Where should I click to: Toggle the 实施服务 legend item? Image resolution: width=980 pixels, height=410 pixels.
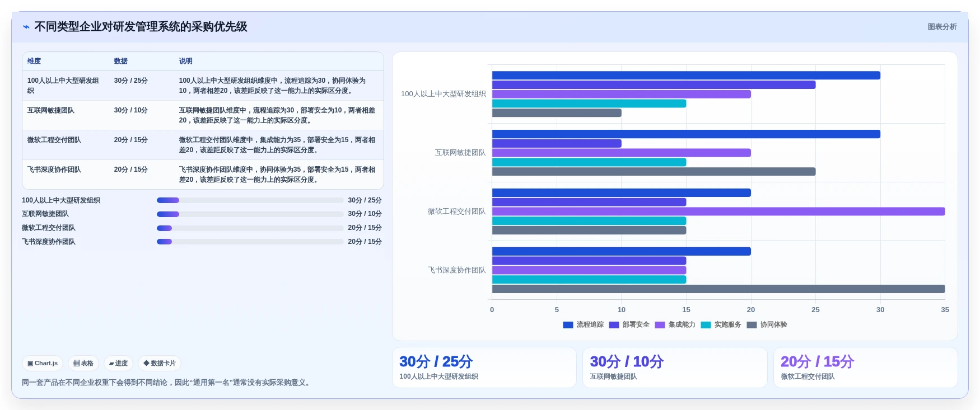721,324
